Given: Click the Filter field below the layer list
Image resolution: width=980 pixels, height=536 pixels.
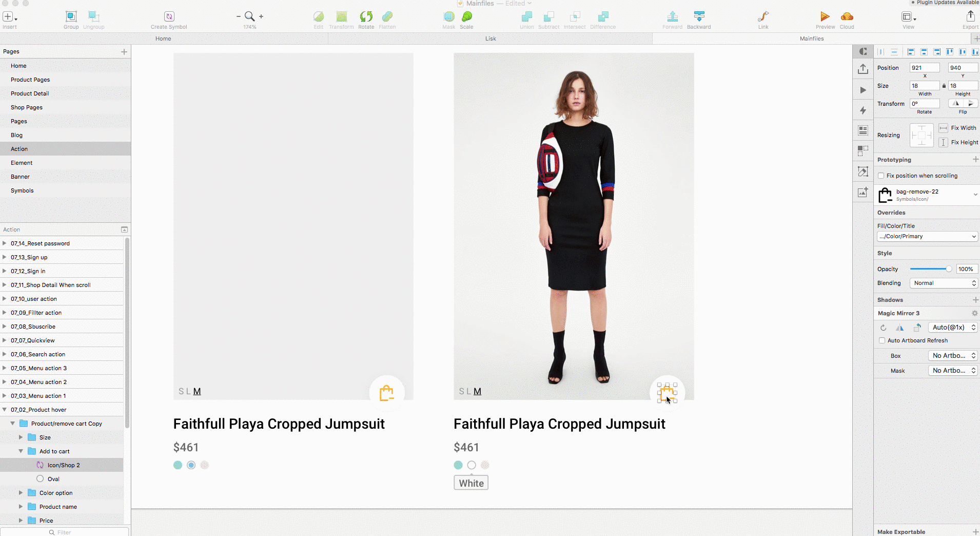Looking at the screenshot, I should pyautogui.click(x=64, y=532).
